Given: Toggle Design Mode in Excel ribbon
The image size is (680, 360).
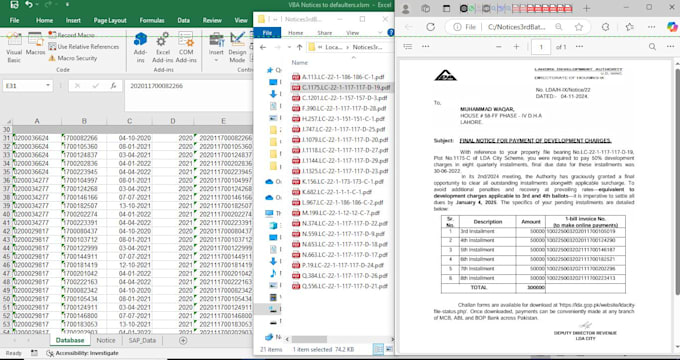Looking at the screenshot, I should coord(237,48).
